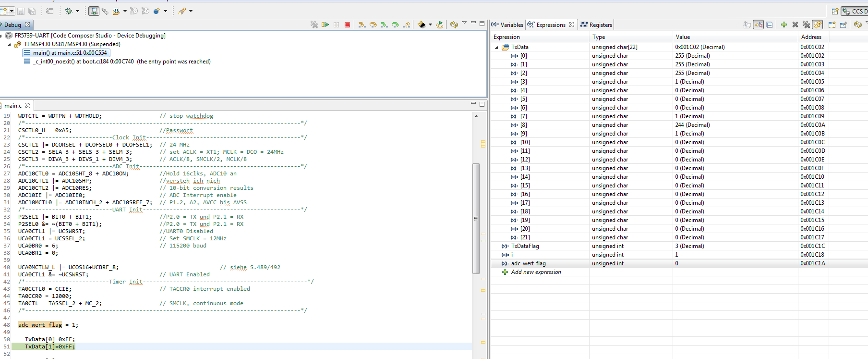Close the Expressions tab
The height and width of the screenshot is (359, 868).
point(571,25)
